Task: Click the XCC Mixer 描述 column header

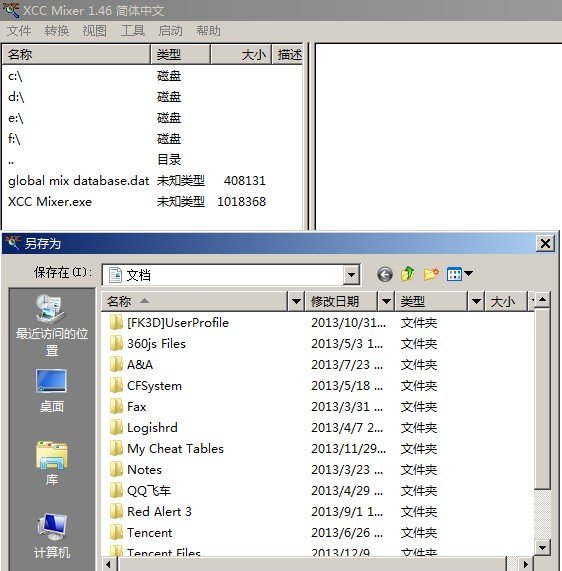Action: 287,55
